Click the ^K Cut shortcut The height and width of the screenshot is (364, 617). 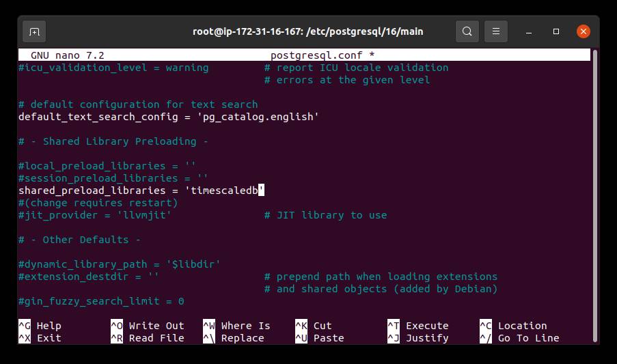click(314, 326)
